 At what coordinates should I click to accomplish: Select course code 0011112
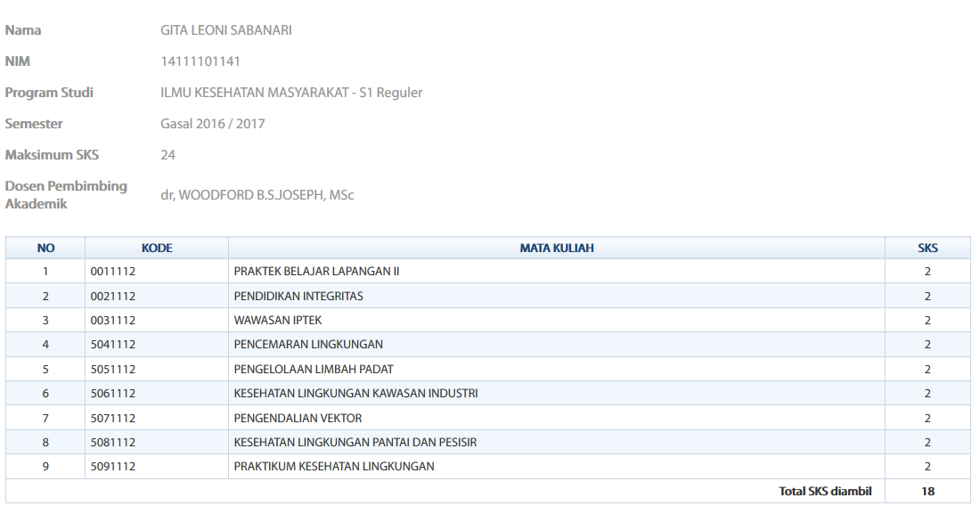pyautogui.click(x=113, y=272)
